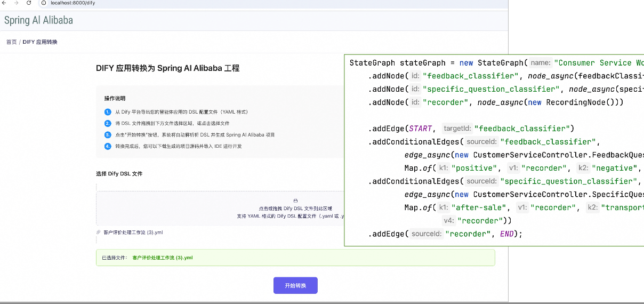644x304 pixels.
Task: Click the addEdge("recorder", END) line
Action: click(x=446, y=234)
